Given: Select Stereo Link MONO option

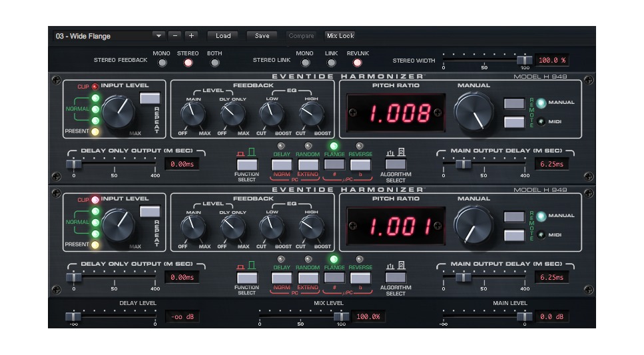Looking at the screenshot, I should click(x=305, y=63).
